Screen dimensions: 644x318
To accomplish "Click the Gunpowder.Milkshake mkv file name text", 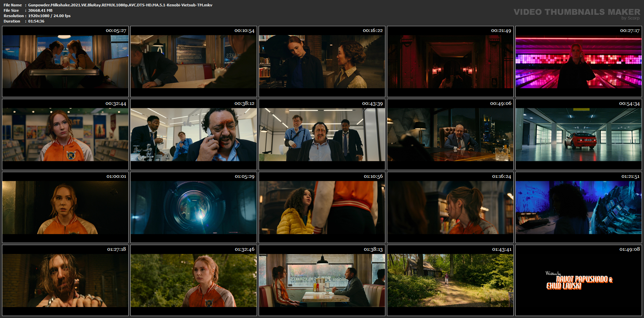I will [120, 5].
